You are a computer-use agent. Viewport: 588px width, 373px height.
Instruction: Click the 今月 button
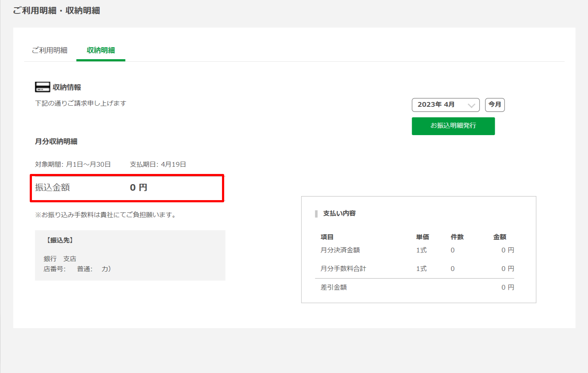(495, 105)
